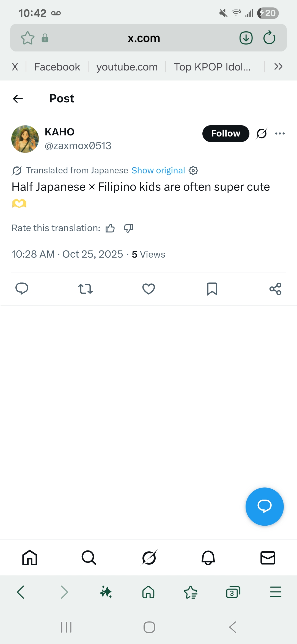Open the share icon on post
Viewport: 297px width, 644px height.
click(275, 289)
